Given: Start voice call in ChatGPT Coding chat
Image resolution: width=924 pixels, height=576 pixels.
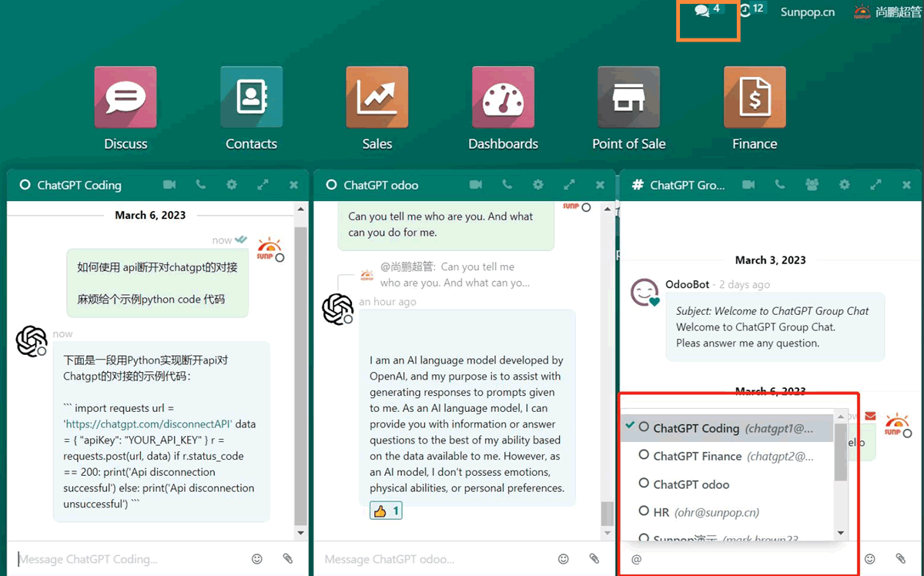Looking at the screenshot, I should coord(200,185).
